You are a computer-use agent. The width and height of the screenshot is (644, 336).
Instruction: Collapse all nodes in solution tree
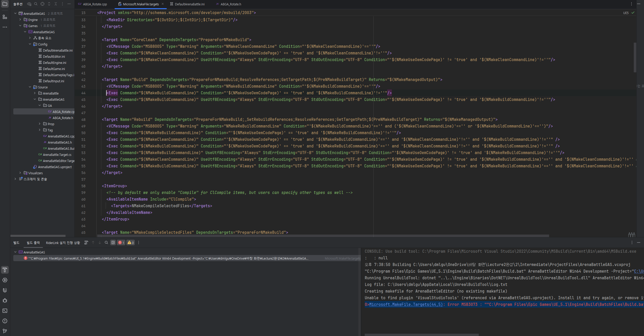click(56, 4)
